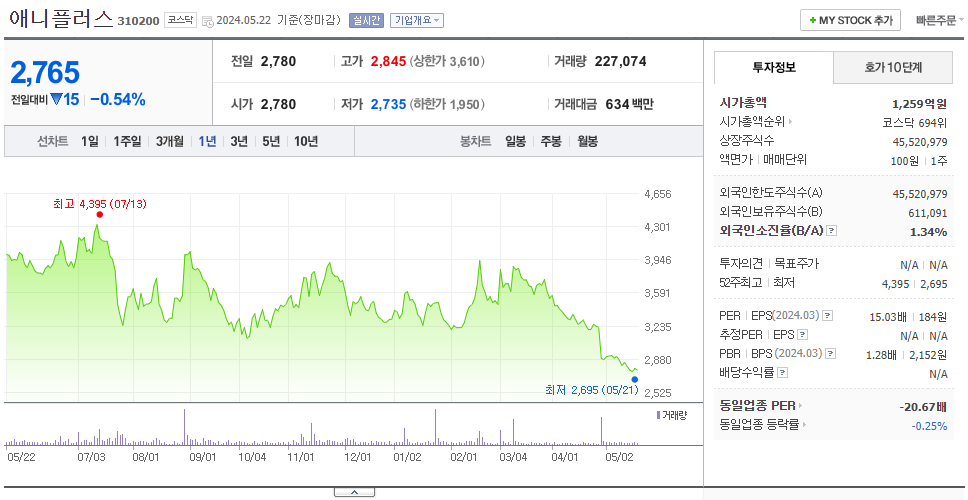
Task: Click the 거래대금 value 634 백만
Action: click(x=629, y=104)
